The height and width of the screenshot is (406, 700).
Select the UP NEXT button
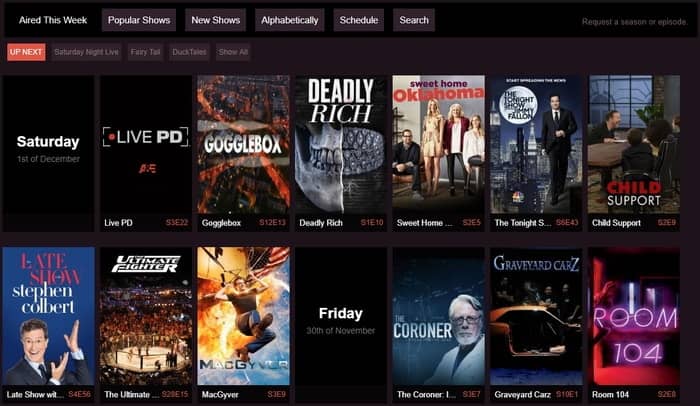(x=26, y=52)
